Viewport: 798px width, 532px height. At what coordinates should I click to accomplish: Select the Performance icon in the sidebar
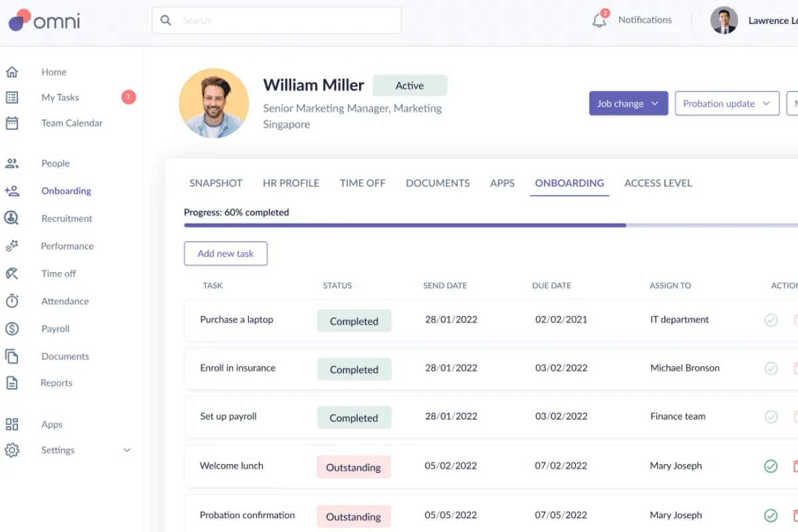(13, 245)
